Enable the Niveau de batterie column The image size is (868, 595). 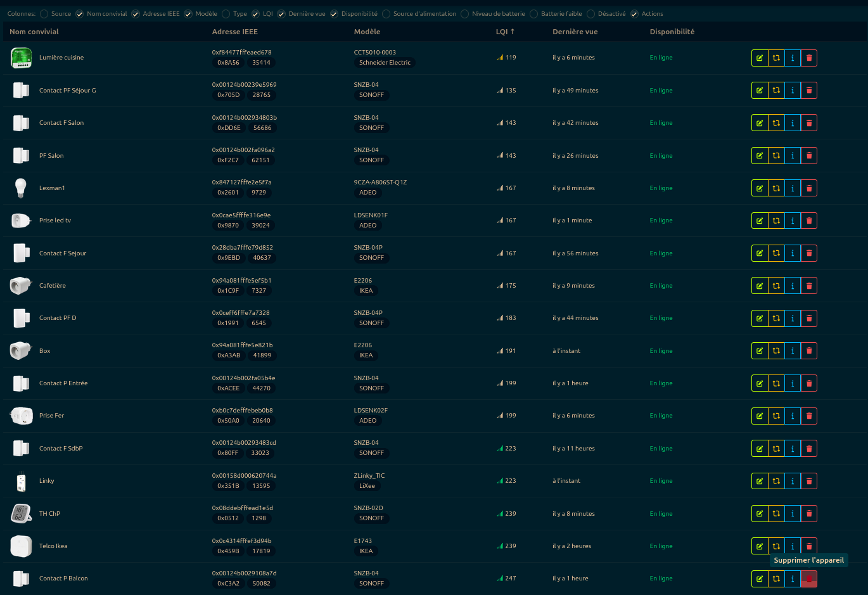(465, 14)
